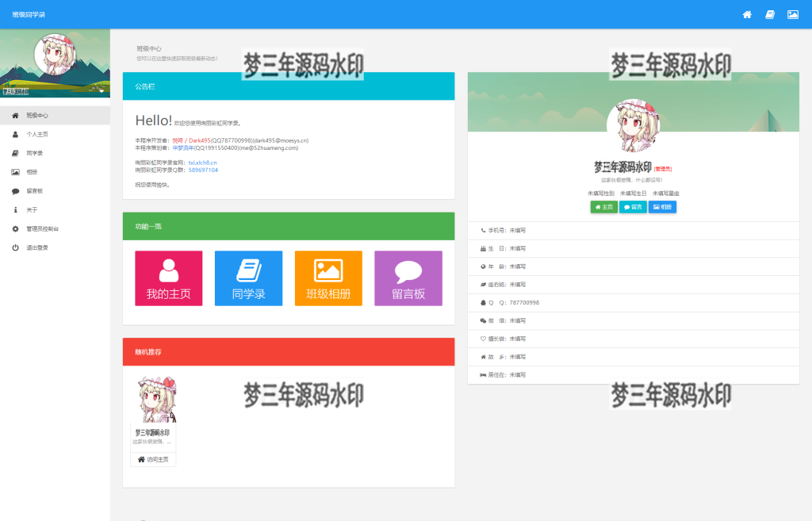Screen dimensions: 812x521
Task: Click the phone icon in 手机号 row
Action: (x=483, y=231)
